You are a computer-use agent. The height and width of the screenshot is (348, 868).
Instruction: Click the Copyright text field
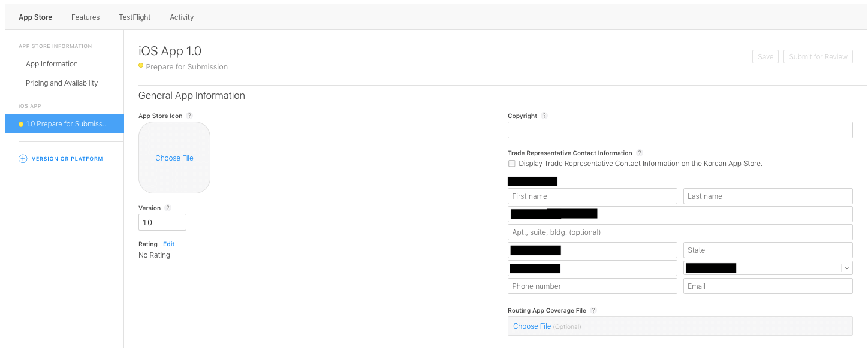(680, 130)
